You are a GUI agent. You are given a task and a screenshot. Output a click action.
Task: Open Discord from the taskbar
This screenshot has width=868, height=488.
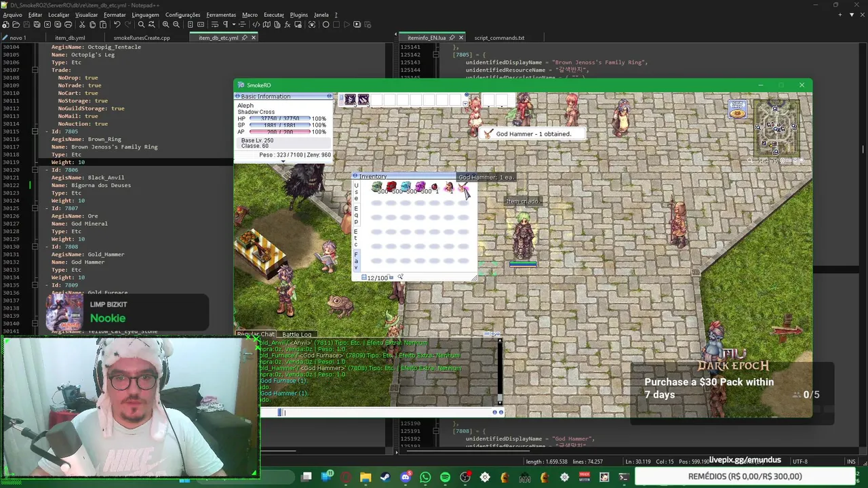tap(406, 477)
